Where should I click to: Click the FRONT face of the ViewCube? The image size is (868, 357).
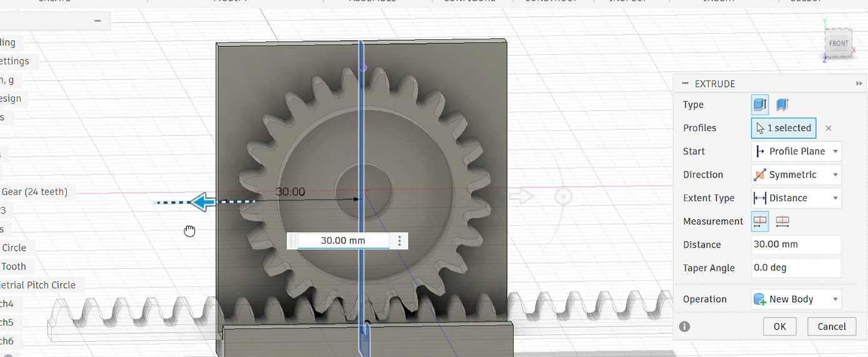click(x=839, y=43)
